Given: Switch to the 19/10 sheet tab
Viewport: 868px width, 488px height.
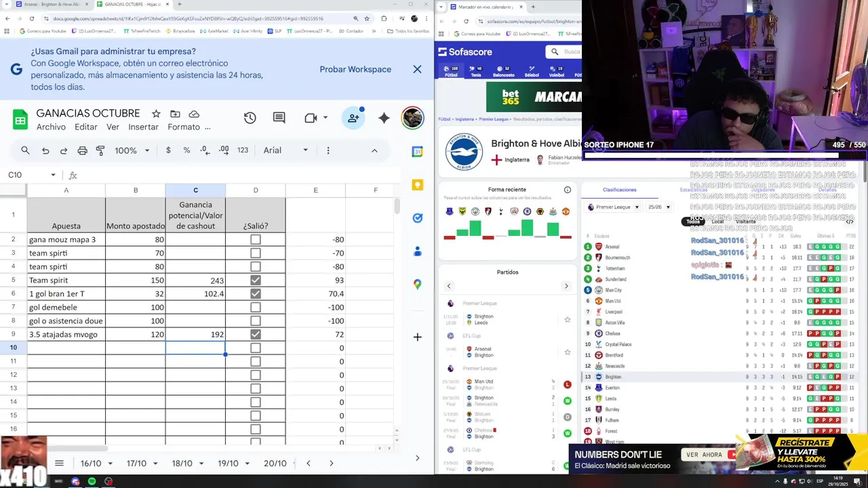Looking at the screenshot, I should (228, 464).
